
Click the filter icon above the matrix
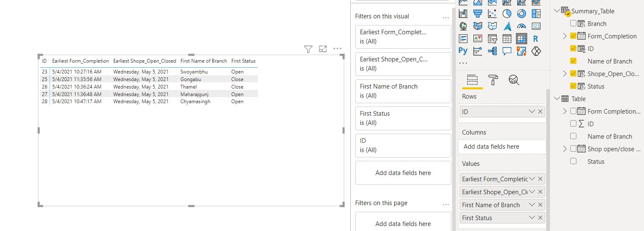308,49
